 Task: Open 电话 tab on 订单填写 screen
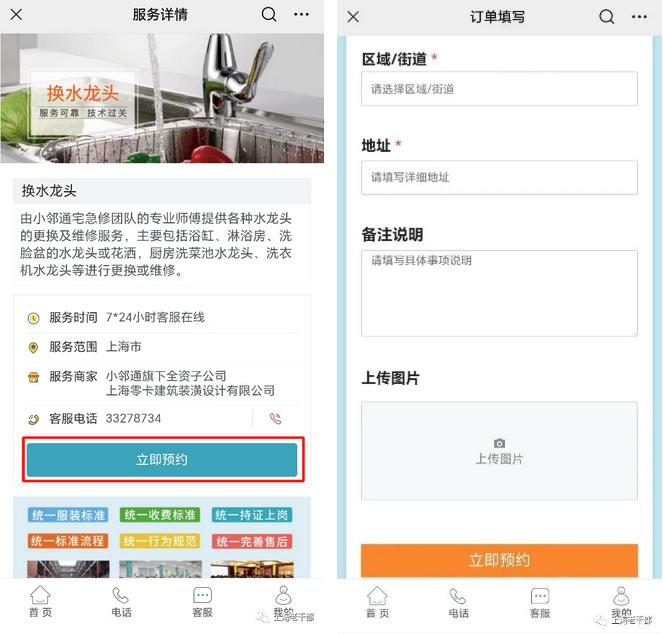[459, 602]
